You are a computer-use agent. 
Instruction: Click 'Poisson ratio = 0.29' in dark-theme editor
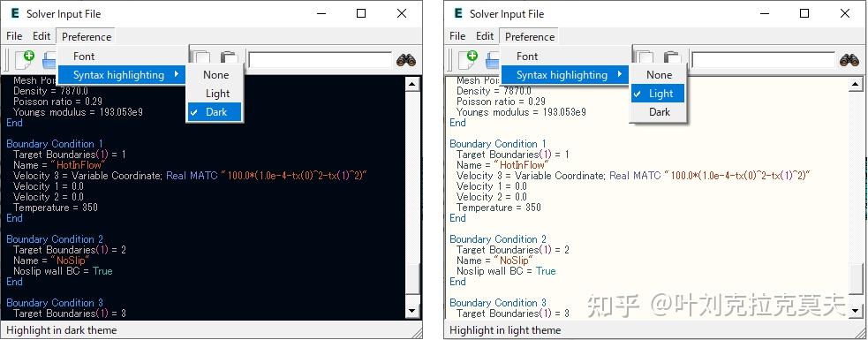click(x=57, y=102)
